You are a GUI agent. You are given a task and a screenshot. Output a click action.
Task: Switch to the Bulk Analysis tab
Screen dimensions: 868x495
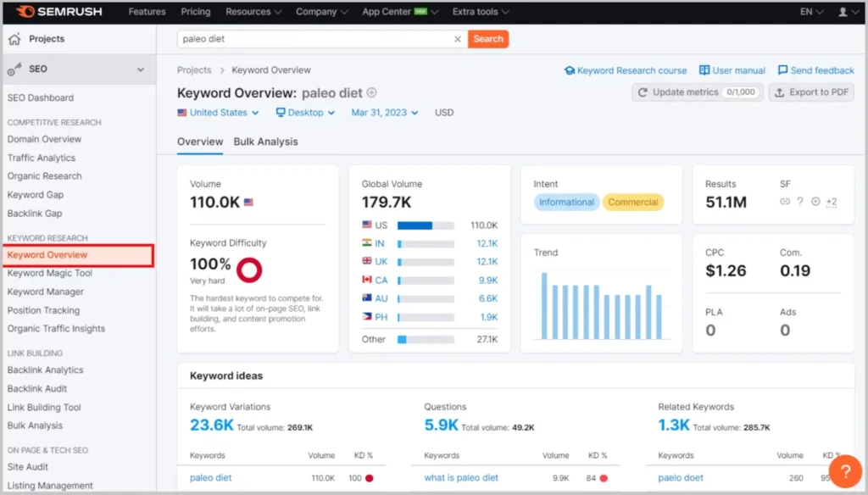pos(266,142)
